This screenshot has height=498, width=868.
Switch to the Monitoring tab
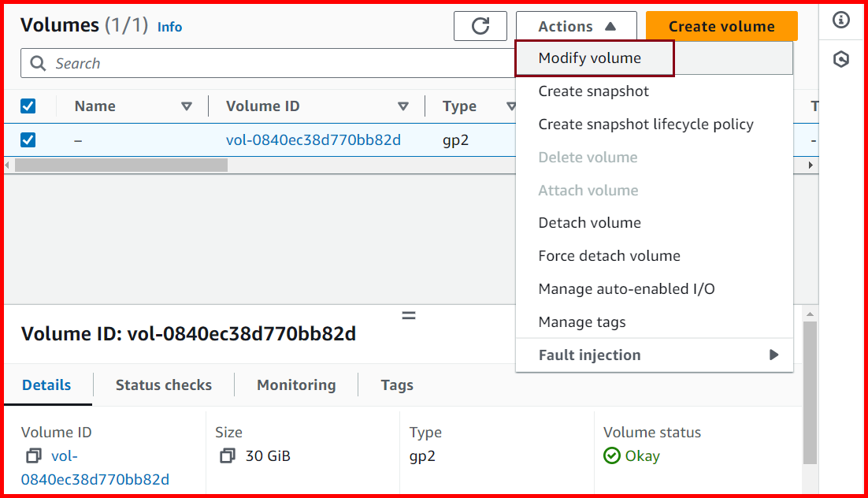click(x=295, y=385)
